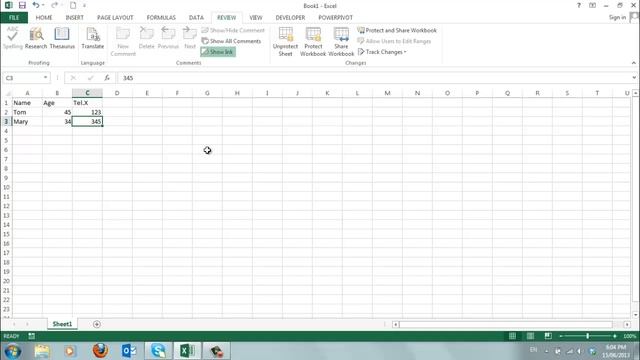
Task: Toggle Show All Comments
Action: click(231, 41)
